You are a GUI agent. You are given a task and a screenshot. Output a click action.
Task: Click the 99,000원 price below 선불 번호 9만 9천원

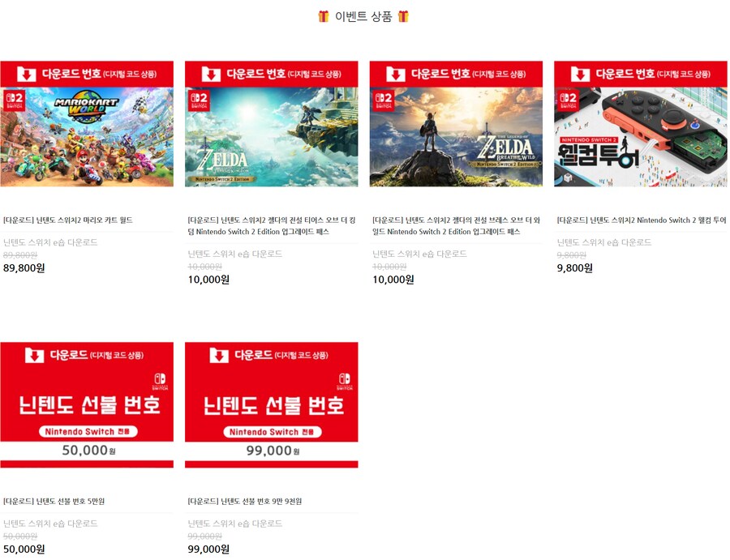[x=208, y=549]
